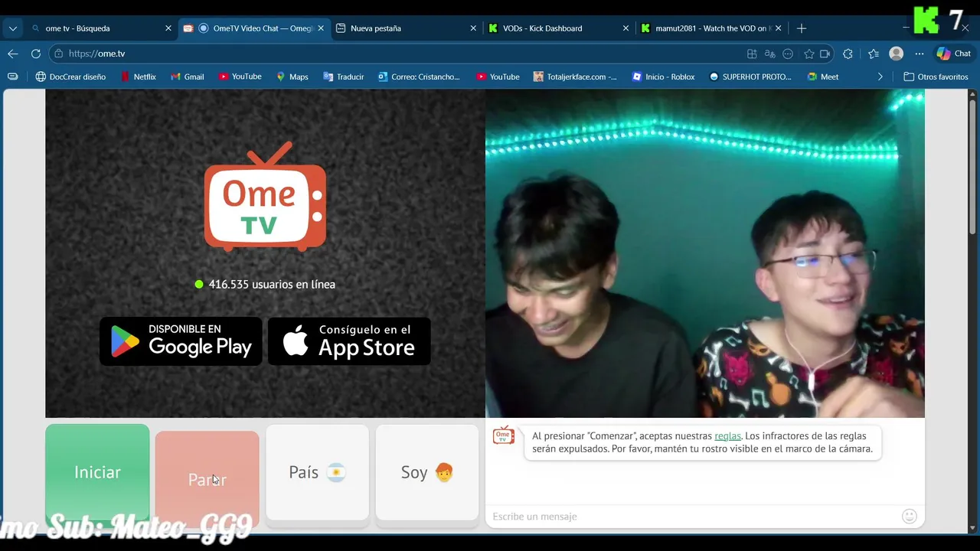Open Inicio - Roblox bookmark
Screen dimensions: 980x551
point(663,77)
